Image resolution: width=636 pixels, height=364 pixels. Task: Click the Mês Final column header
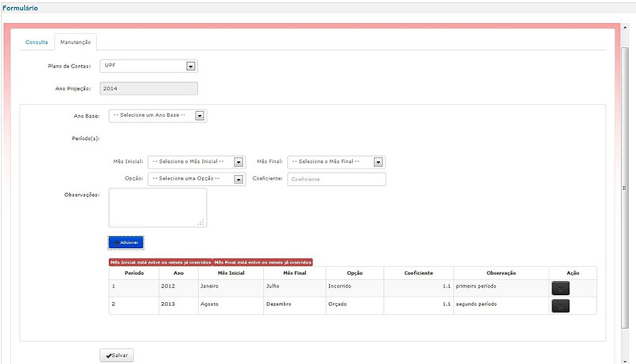(294, 273)
